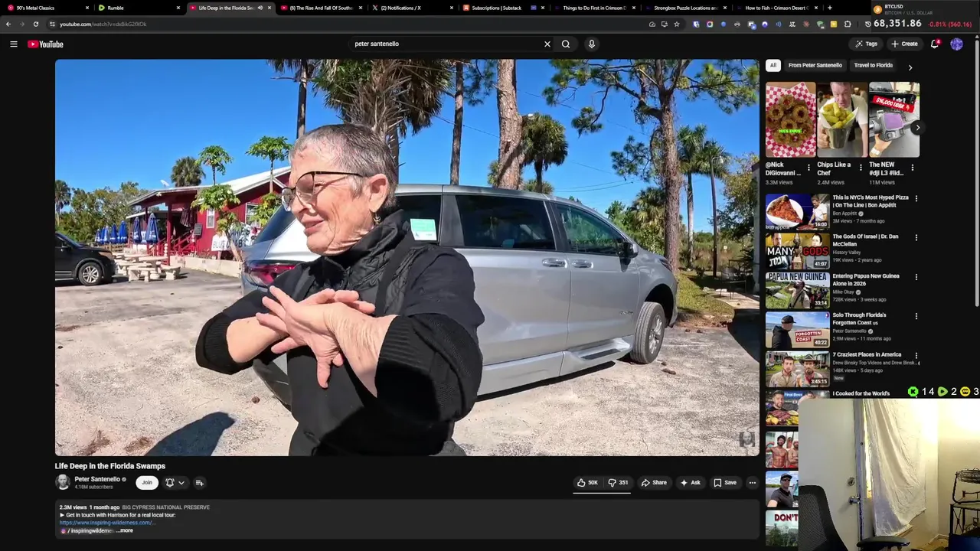Open options for NYC's Most Hyped Pizza
Image resolution: width=980 pixels, height=551 pixels.
(x=916, y=198)
